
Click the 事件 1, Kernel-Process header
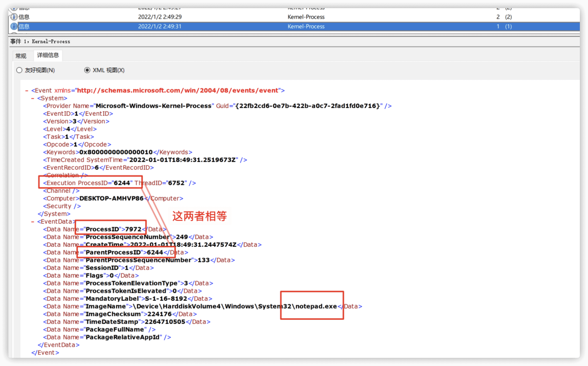pos(40,41)
